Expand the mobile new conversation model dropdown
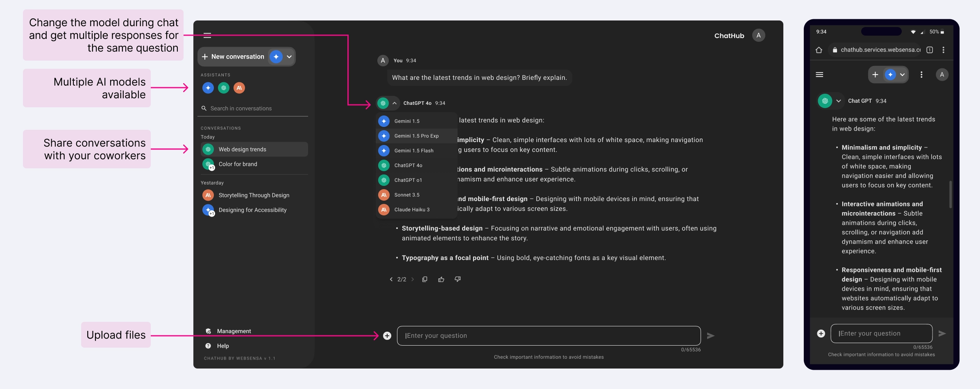The width and height of the screenshot is (980, 389). tap(902, 75)
